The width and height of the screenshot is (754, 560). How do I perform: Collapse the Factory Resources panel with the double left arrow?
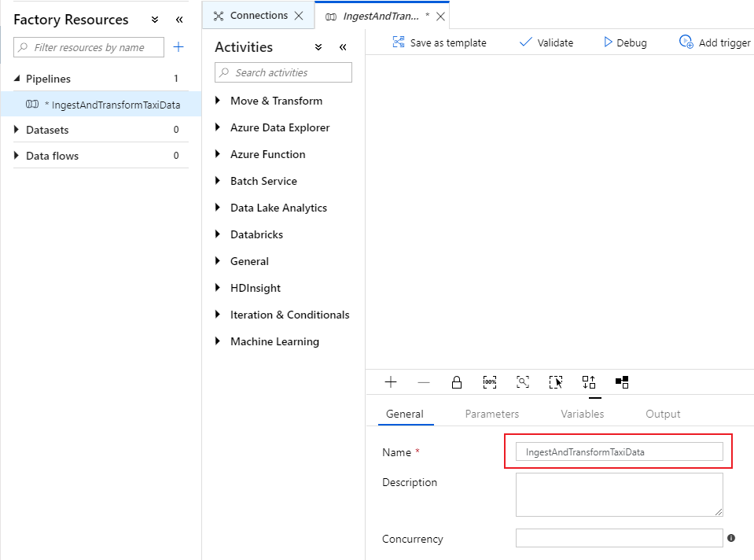[x=179, y=20]
